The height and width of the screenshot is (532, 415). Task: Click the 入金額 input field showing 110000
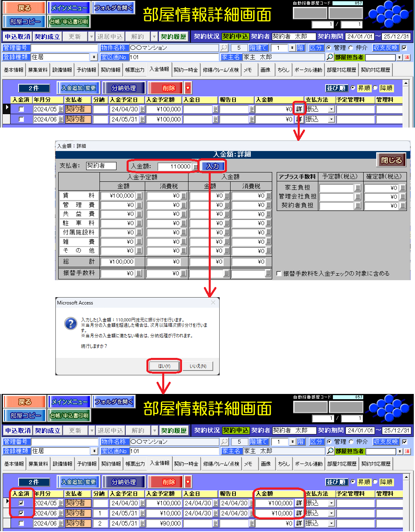[175, 166]
